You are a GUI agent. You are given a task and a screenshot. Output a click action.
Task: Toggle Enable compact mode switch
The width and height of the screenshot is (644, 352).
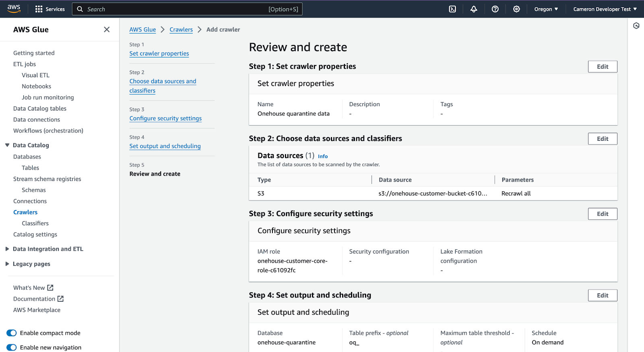click(12, 333)
